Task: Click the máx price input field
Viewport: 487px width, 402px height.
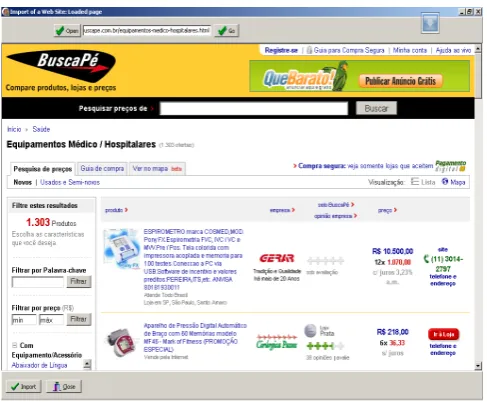Action: (x=51, y=320)
